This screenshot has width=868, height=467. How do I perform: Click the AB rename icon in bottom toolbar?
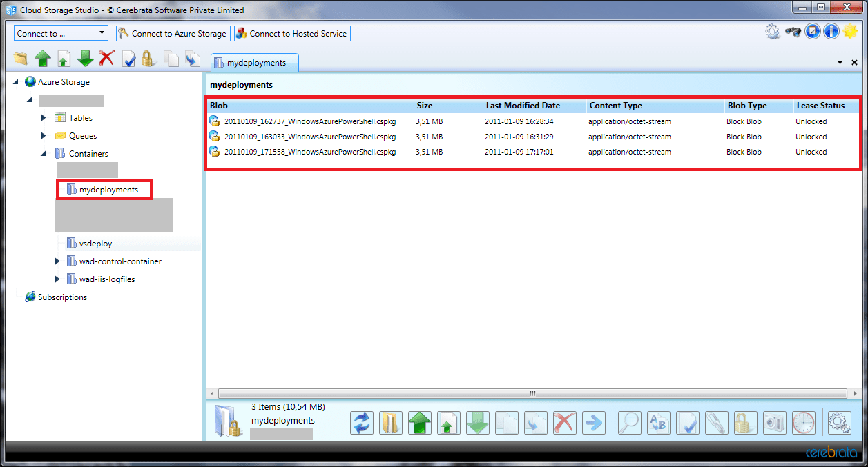[x=658, y=422]
